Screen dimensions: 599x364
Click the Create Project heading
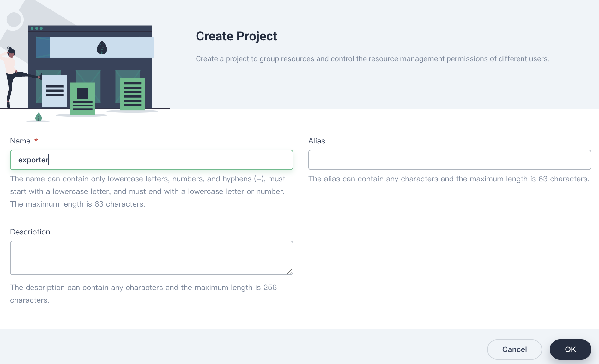[236, 36]
